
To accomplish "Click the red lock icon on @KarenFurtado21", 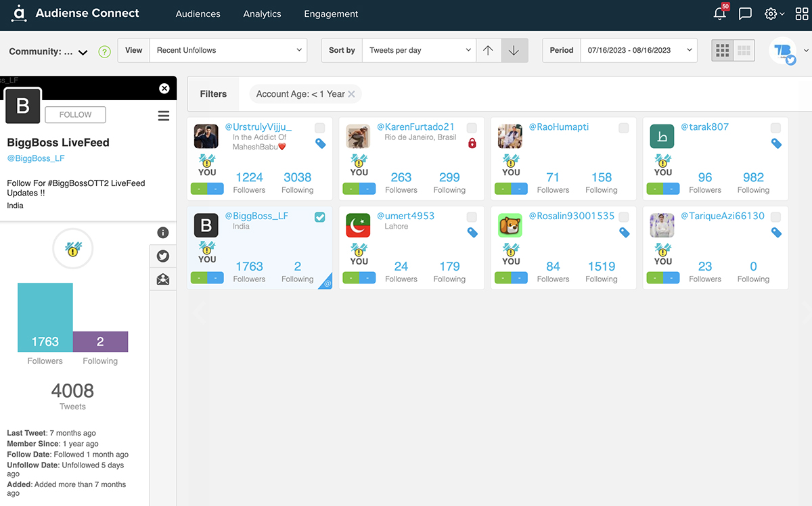I will click(472, 143).
